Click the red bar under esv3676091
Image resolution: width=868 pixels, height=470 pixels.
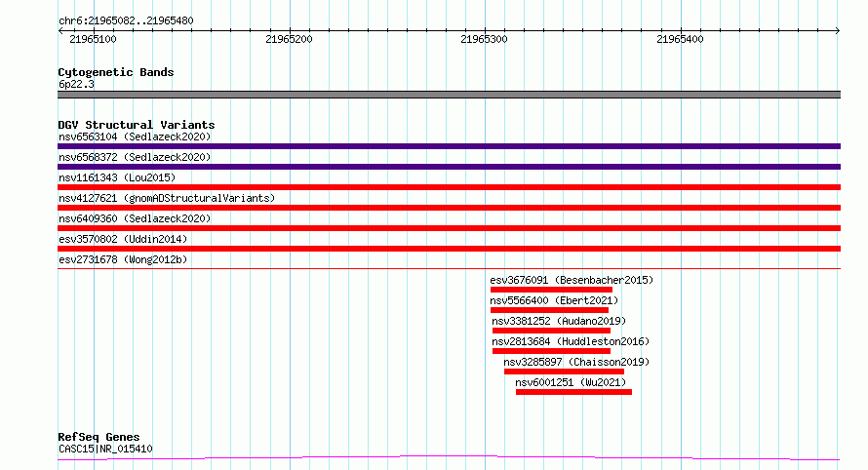coord(551,290)
